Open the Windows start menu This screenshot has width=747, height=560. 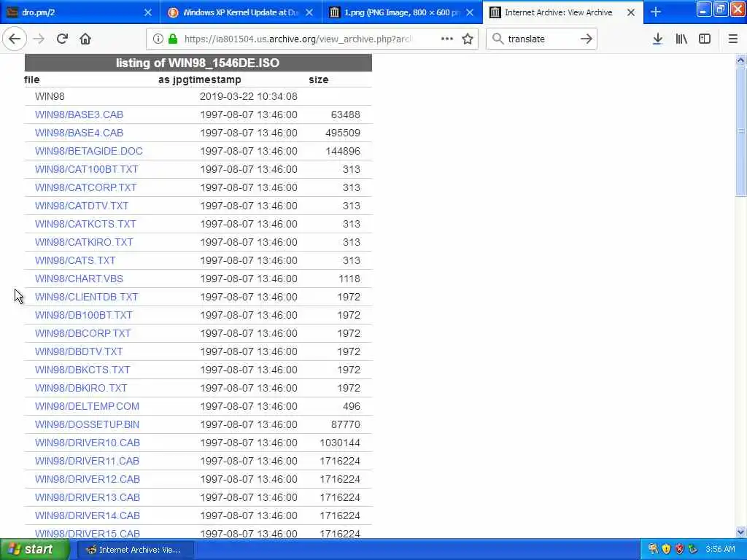click(34, 550)
